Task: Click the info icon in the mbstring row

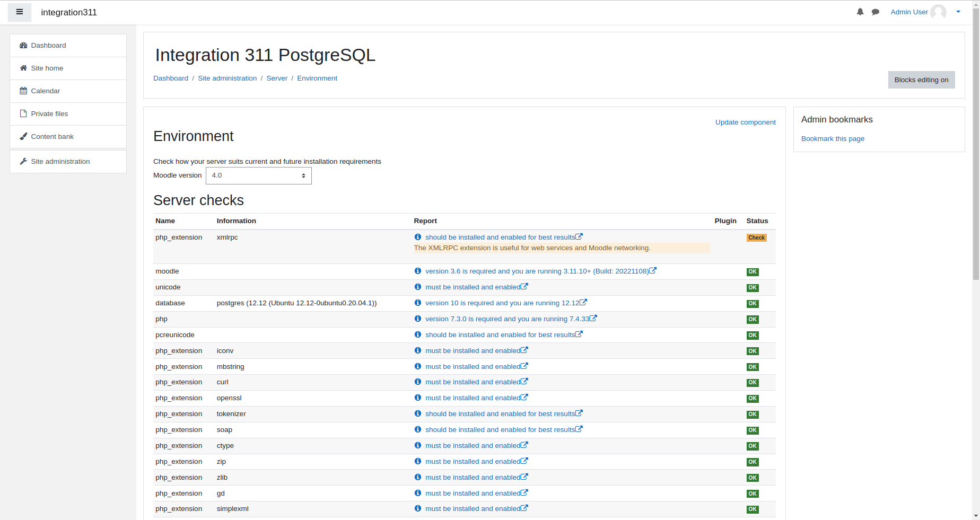Action: point(418,366)
